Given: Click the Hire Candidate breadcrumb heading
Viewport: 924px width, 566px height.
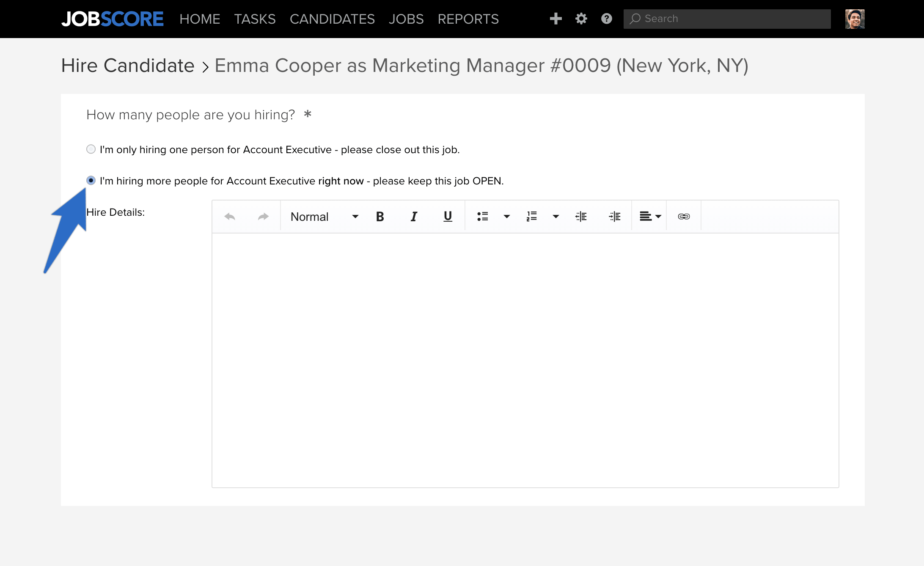Looking at the screenshot, I should click(128, 66).
